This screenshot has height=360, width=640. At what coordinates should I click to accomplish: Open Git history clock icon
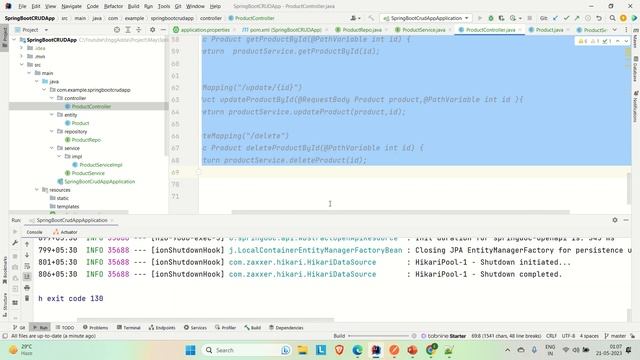pos(588,18)
